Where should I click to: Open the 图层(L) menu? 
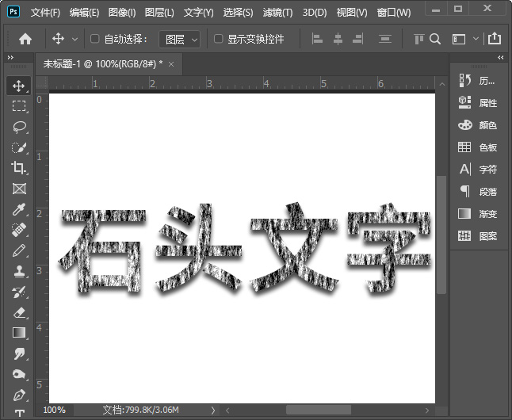(x=159, y=13)
